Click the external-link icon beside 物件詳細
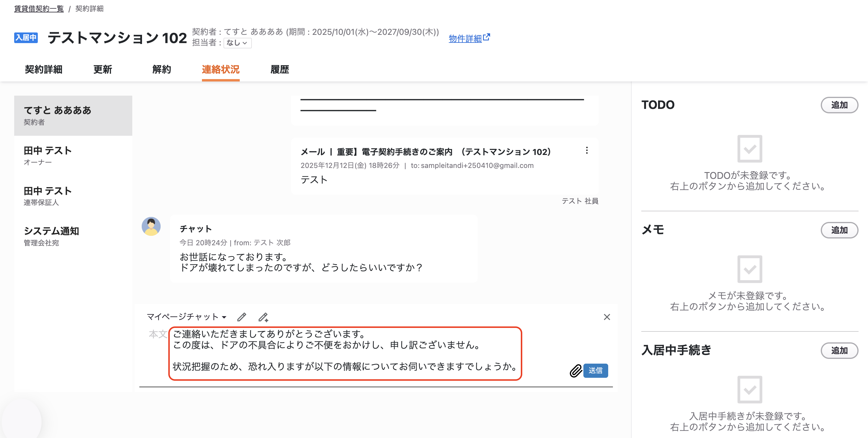Viewport: 868px width, 438px height. pyautogui.click(x=486, y=37)
